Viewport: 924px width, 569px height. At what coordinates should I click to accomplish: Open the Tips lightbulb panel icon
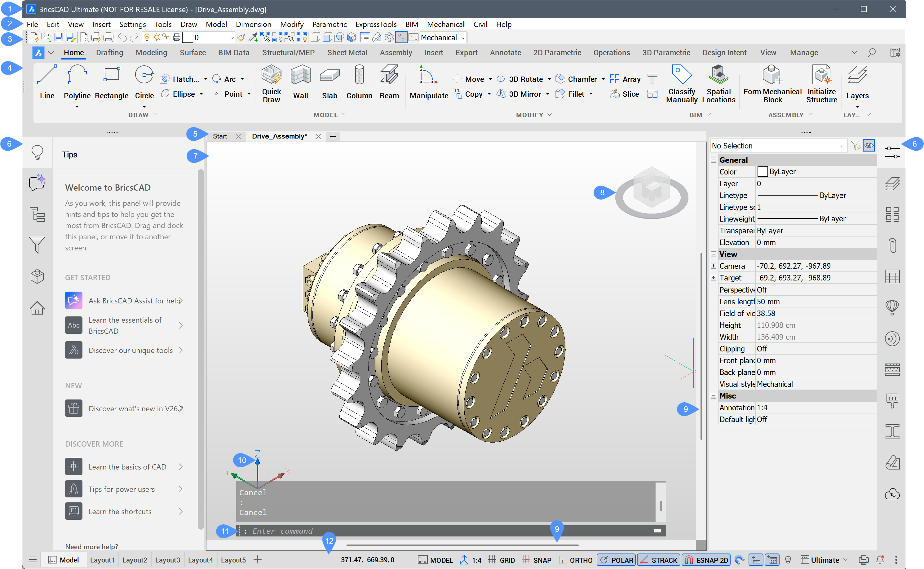pos(37,152)
